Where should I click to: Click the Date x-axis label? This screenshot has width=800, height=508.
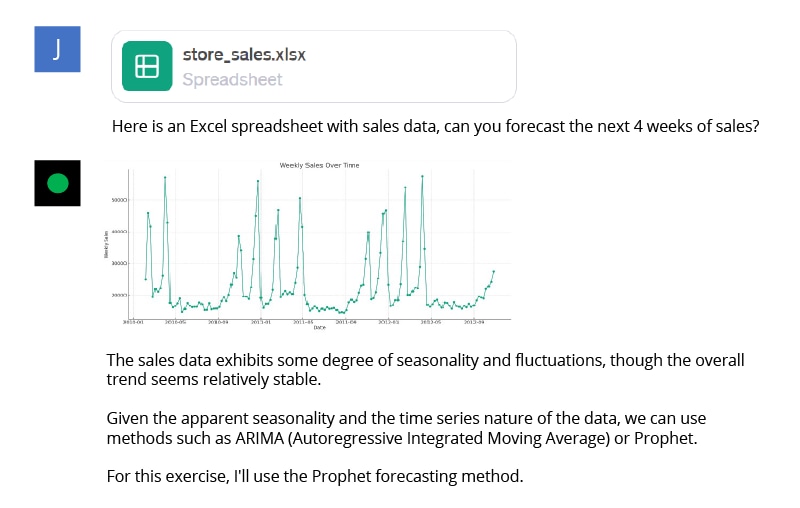tap(319, 328)
